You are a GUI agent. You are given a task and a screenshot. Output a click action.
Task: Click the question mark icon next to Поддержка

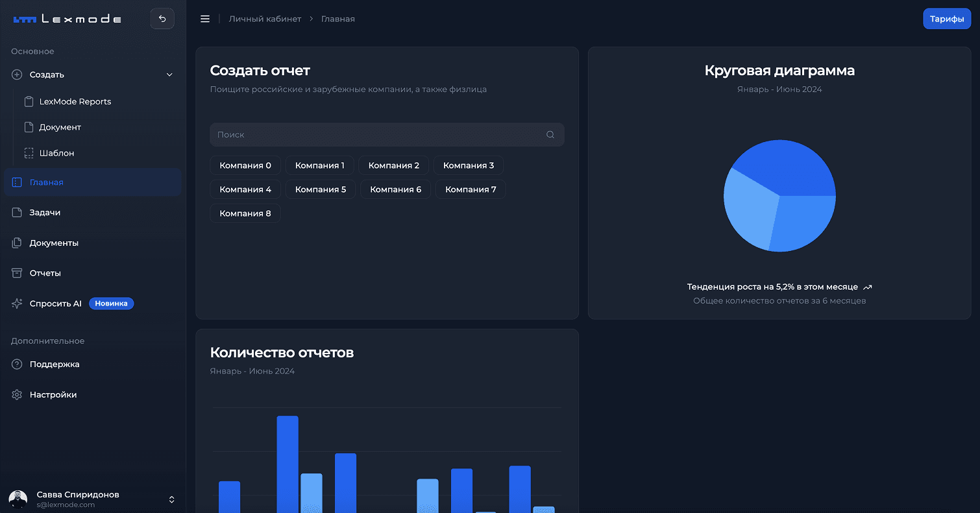(x=17, y=364)
